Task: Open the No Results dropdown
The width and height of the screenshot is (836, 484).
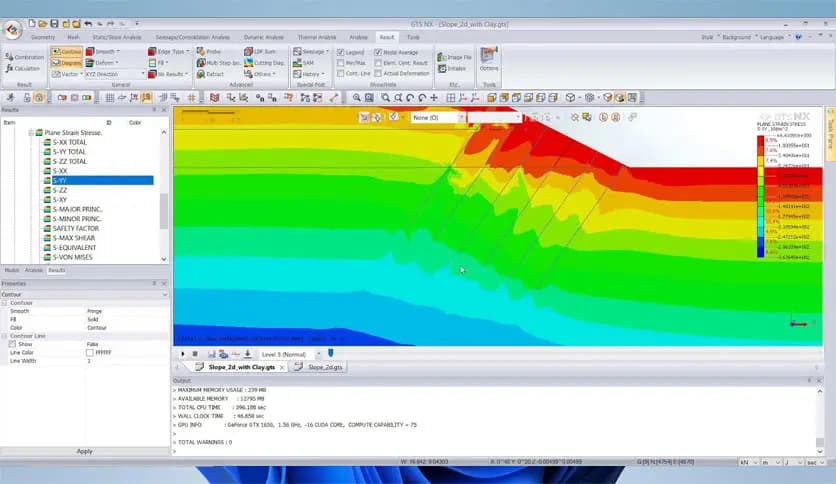Action: pyautogui.click(x=168, y=74)
